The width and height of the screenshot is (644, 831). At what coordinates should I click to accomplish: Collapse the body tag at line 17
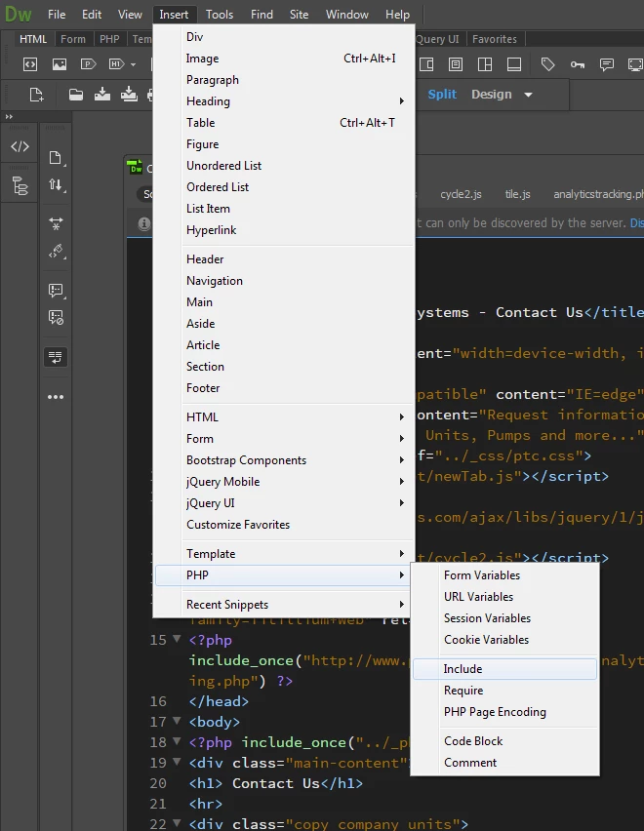click(177, 721)
